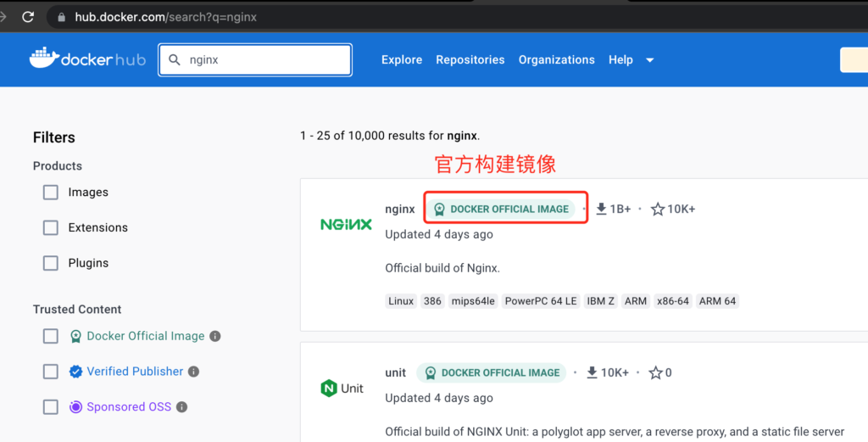This screenshot has height=442, width=868.
Task: Click the Images filter label
Action: pos(88,193)
